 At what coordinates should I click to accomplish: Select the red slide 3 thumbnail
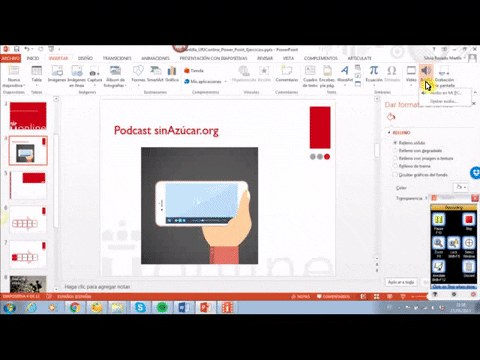(x=28, y=116)
